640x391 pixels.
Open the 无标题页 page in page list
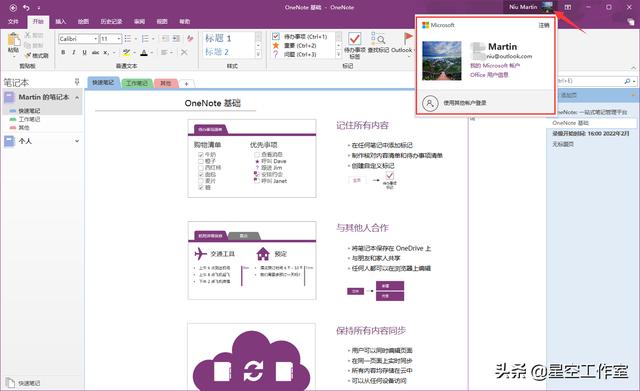tap(563, 144)
